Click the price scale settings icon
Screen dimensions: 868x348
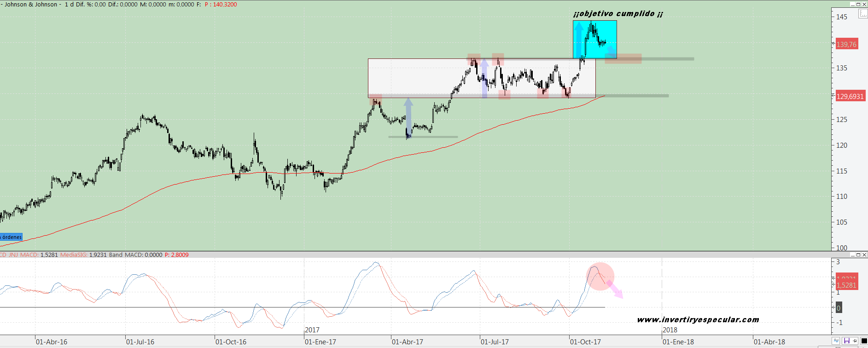pos(863,14)
